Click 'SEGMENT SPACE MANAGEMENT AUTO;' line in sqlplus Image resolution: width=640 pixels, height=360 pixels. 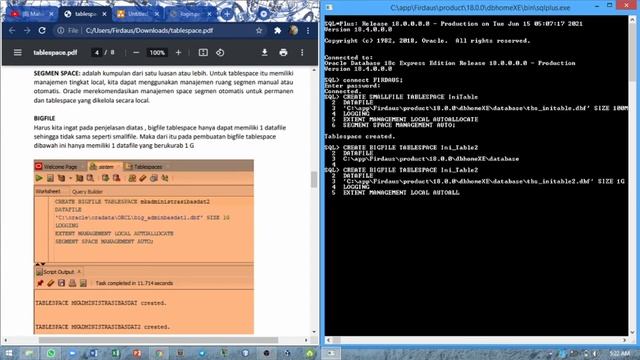399,125
